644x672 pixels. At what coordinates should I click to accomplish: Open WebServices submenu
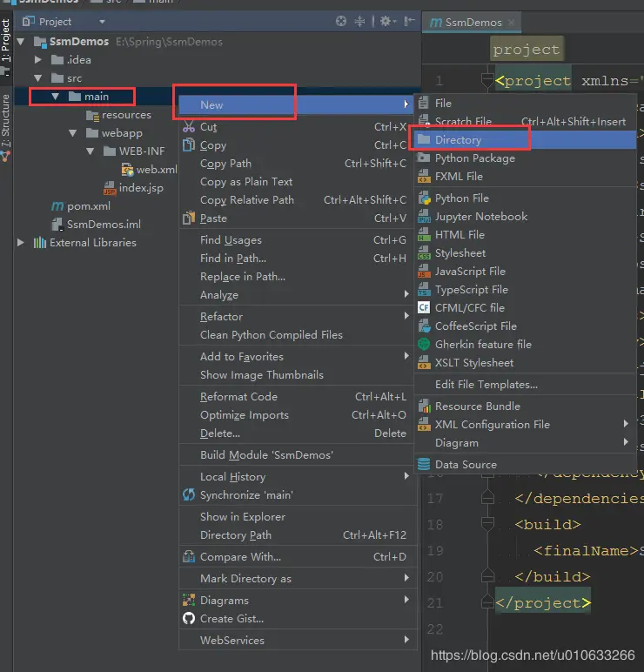click(x=296, y=640)
